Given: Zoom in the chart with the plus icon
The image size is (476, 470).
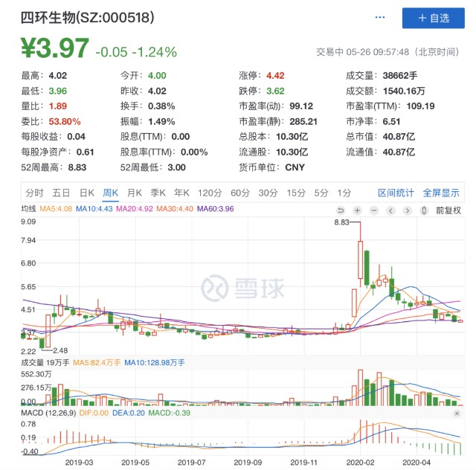Looking at the screenshot, I should [357, 210].
